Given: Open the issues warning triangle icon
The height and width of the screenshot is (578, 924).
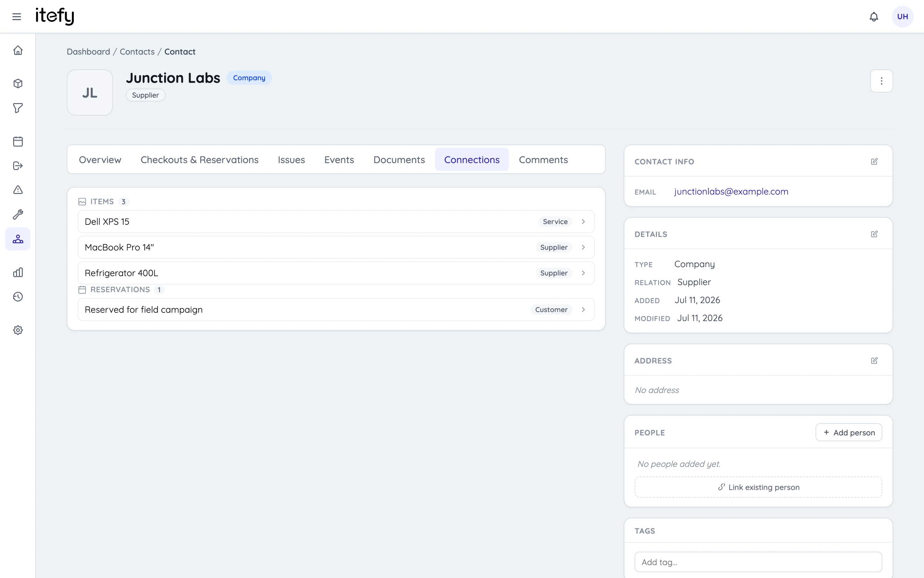Looking at the screenshot, I should click(18, 190).
